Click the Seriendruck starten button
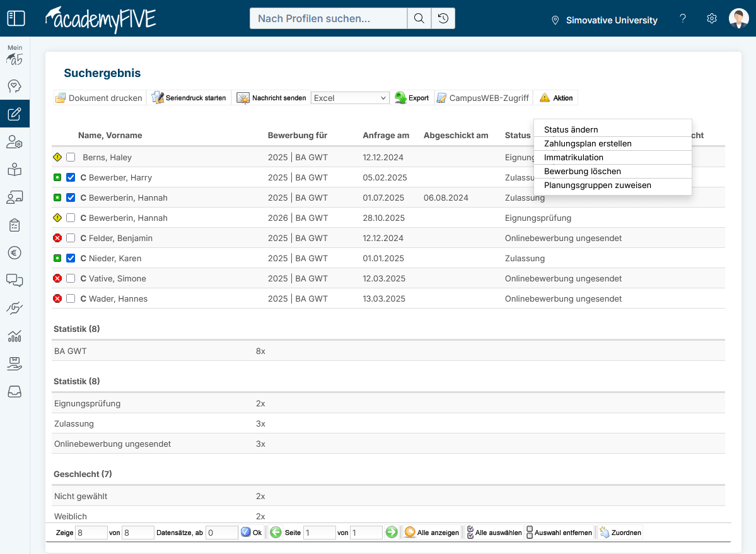 point(189,98)
